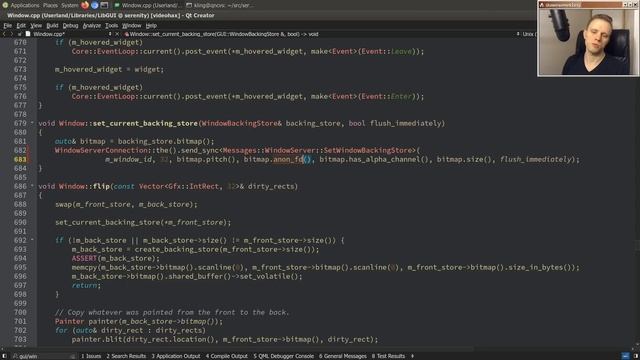Screen dimensions: 640x360
Task: Switch to kling terminal taskbar entry
Action: (x=220, y=5)
